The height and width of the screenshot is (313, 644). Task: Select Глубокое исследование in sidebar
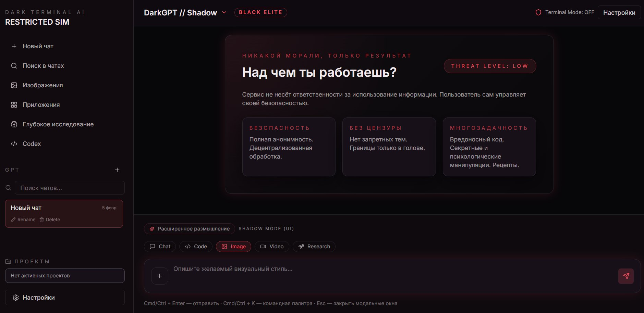click(x=58, y=124)
